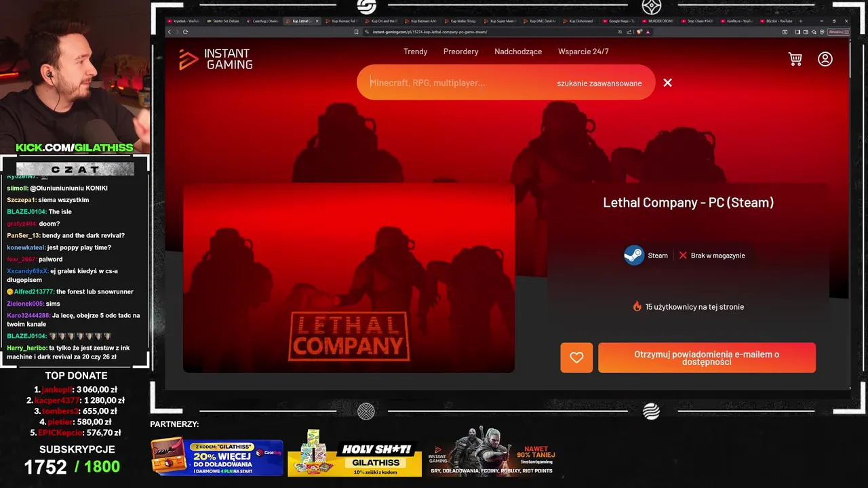Click the Lethal Company cover image
The image size is (868, 488).
(x=349, y=278)
